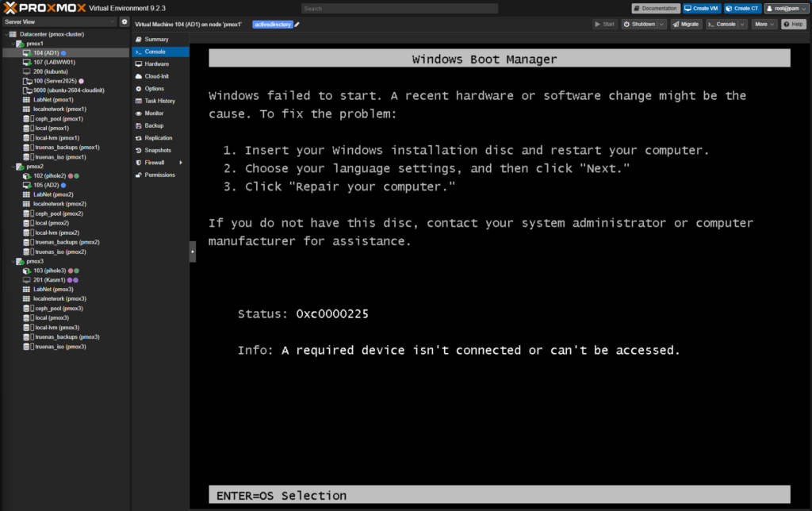Collapse the pmox1 node

[x=13, y=44]
